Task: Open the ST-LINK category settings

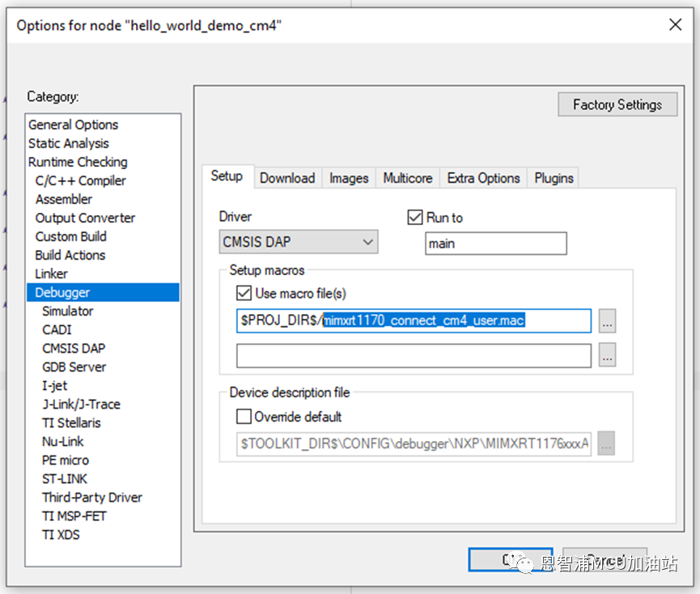Action: 65,478
